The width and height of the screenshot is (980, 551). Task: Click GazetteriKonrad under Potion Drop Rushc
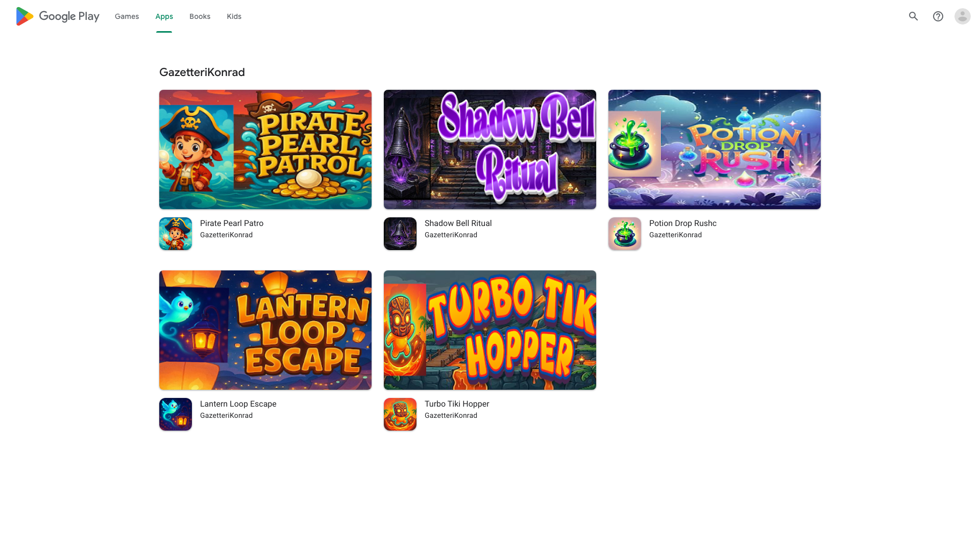tap(675, 235)
